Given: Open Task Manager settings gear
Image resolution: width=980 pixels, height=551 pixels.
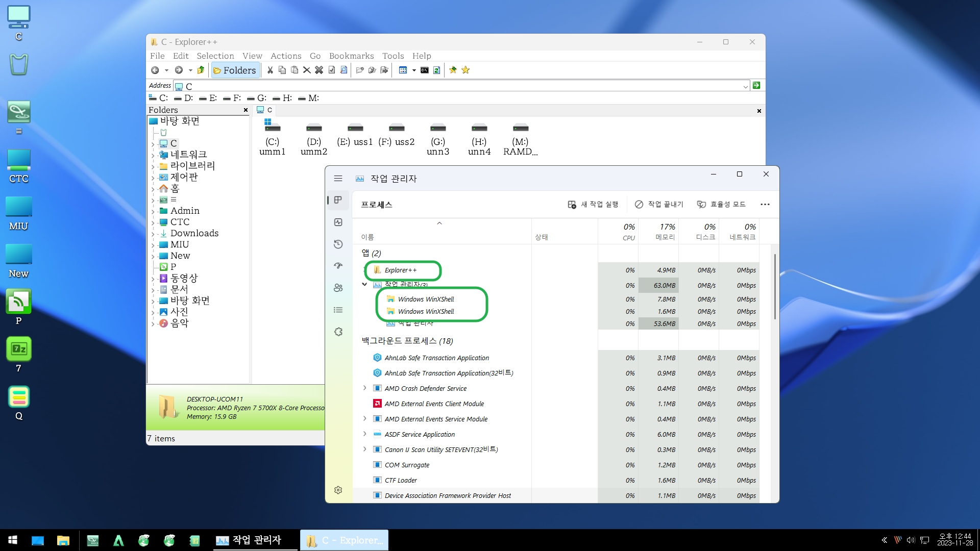Looking at the screenshot, I should 338,490.
